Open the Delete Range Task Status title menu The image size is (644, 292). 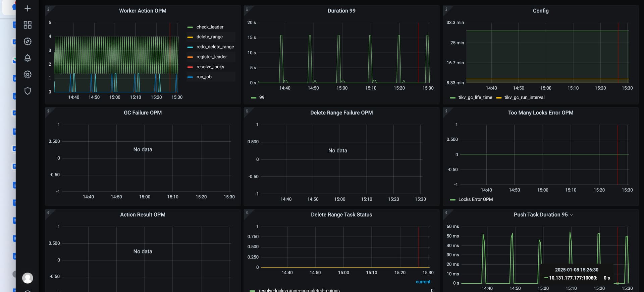pyautogui.click(x=341, y=215)
